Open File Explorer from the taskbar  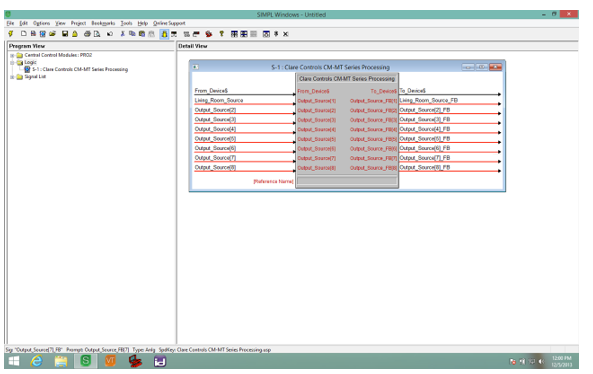(61, 362)
